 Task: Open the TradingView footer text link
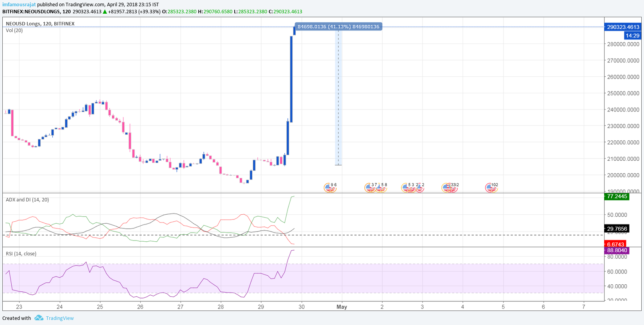(x=60, y=318)
